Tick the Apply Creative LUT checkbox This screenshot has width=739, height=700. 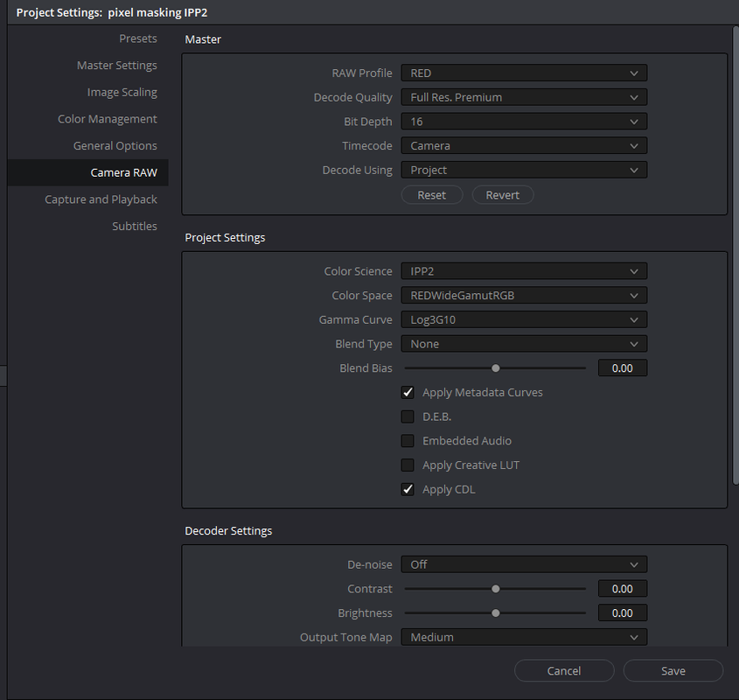408,465
